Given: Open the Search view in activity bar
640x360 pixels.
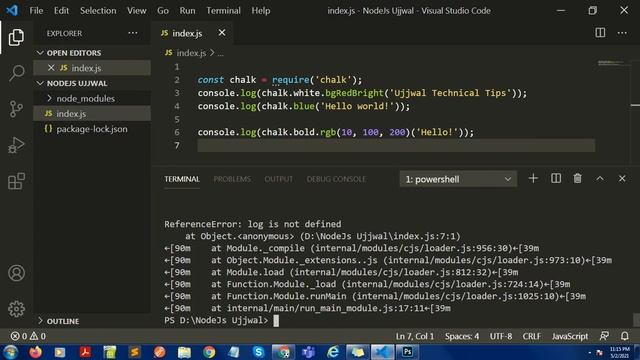Looking at the screenshot, I should pos(16,73).
